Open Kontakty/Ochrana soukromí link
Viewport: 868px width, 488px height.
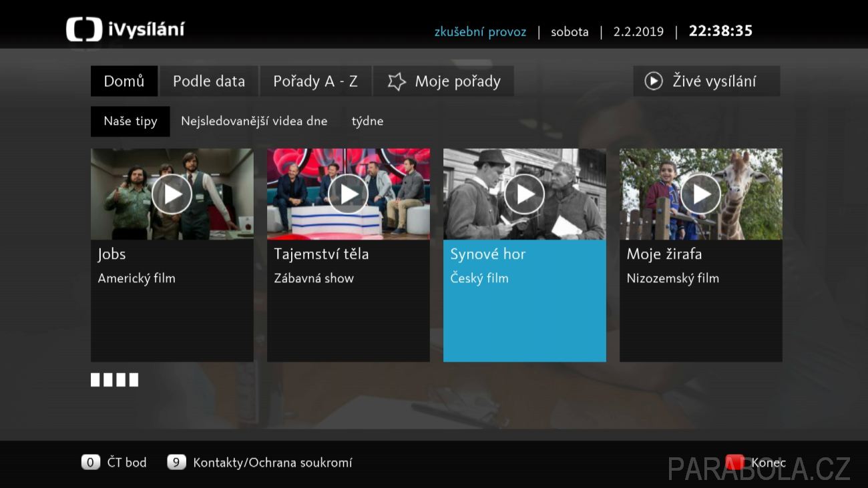(272, 463)
